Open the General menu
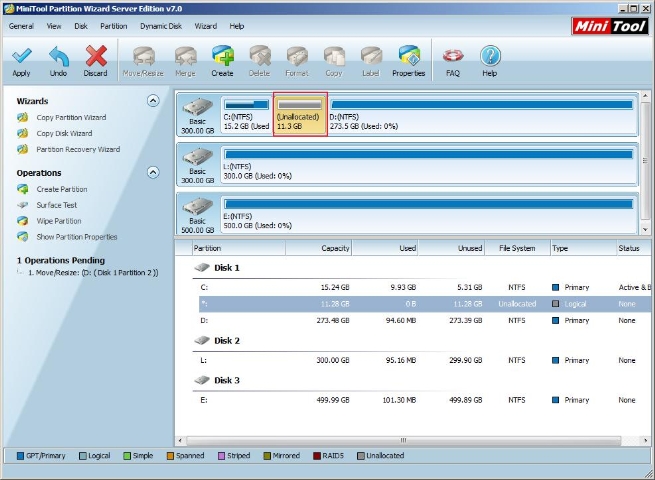Image resolution: width=655 pixels, height=480 pixels. coord(21,26)
